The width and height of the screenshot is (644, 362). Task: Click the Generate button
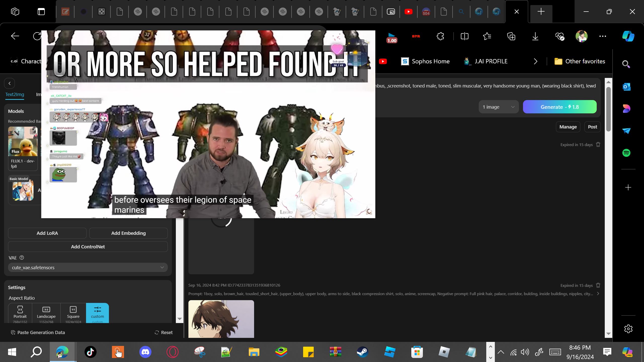pos(560,107)
